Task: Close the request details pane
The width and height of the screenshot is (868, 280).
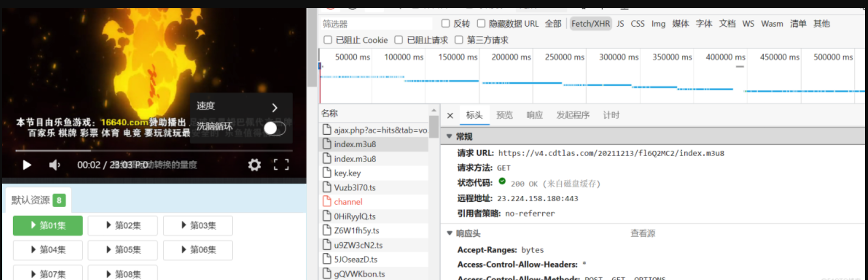Action: click(450, 116)
